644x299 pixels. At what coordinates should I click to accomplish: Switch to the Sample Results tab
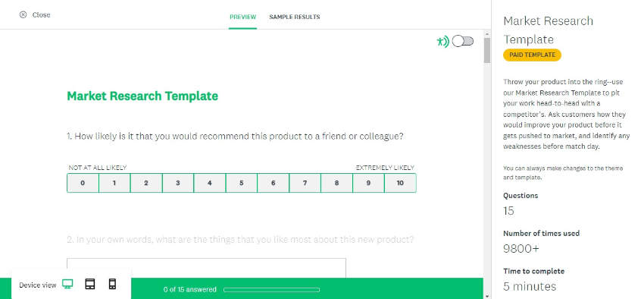[x=295, y=17]
